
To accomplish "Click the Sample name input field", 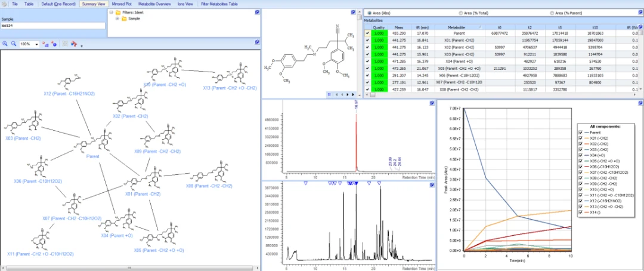I will 53,26.
